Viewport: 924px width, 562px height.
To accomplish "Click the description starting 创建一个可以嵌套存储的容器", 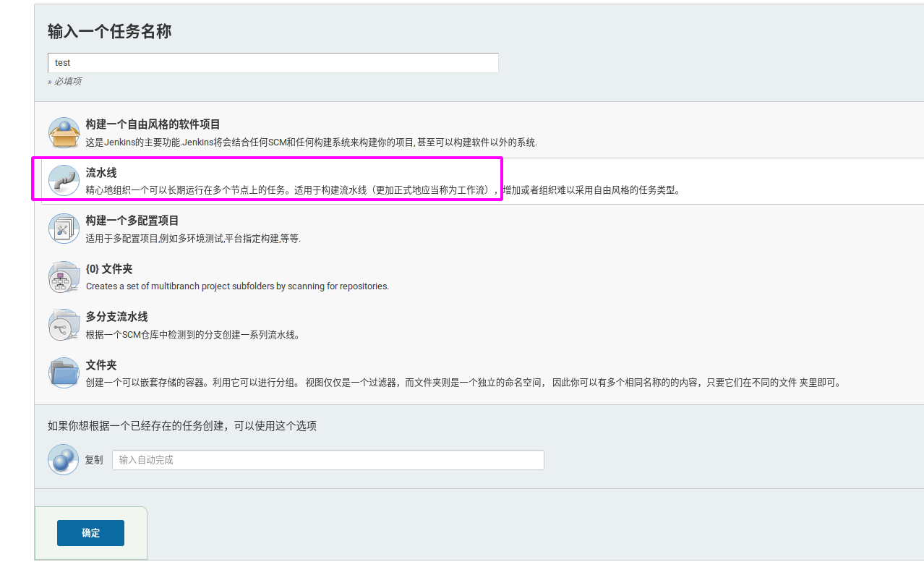I will click(x=463, y=383).
